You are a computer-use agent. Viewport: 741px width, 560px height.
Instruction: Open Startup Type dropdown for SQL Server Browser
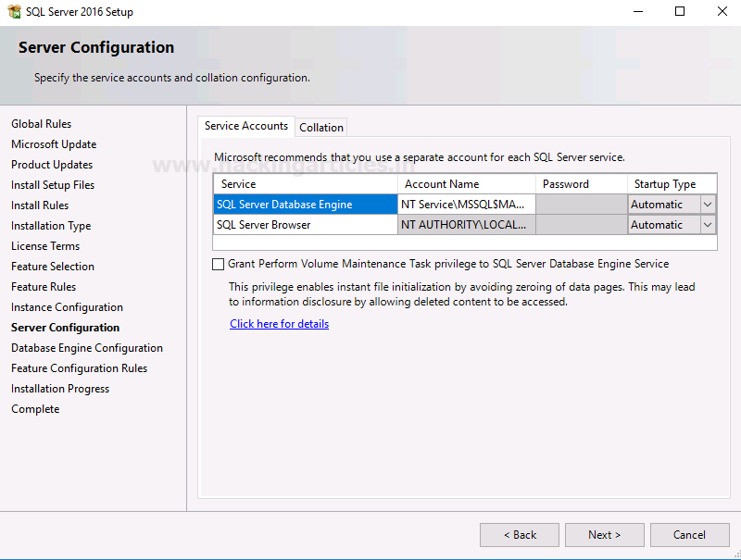708,225
